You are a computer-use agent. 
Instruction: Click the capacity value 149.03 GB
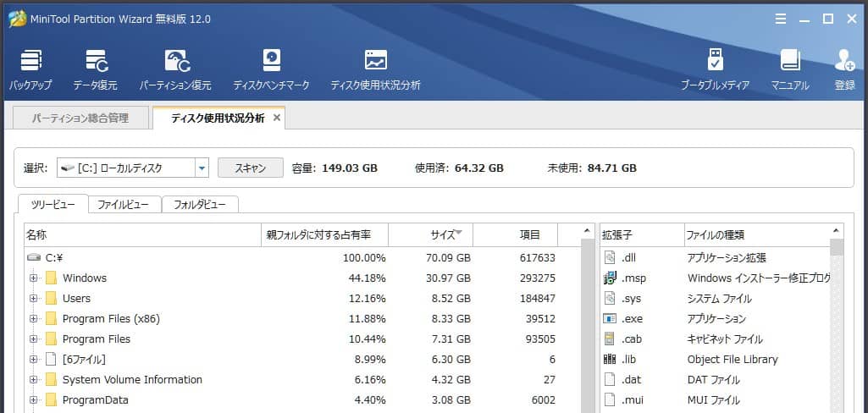tap(350, 168)
